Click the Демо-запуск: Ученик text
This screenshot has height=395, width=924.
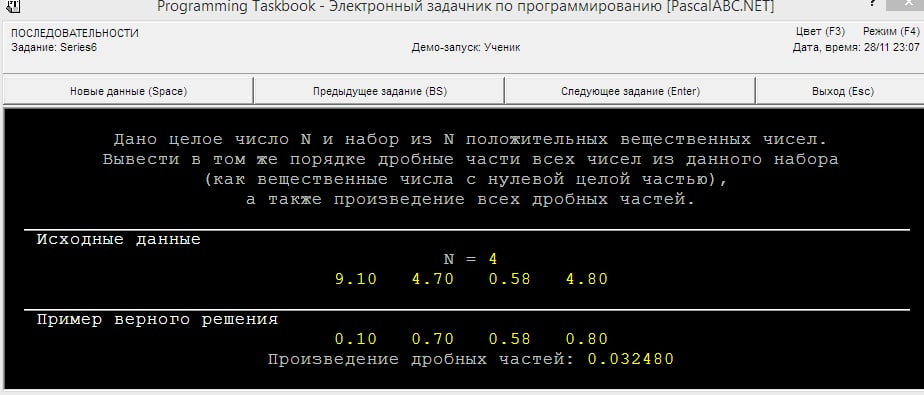(466, 48)
